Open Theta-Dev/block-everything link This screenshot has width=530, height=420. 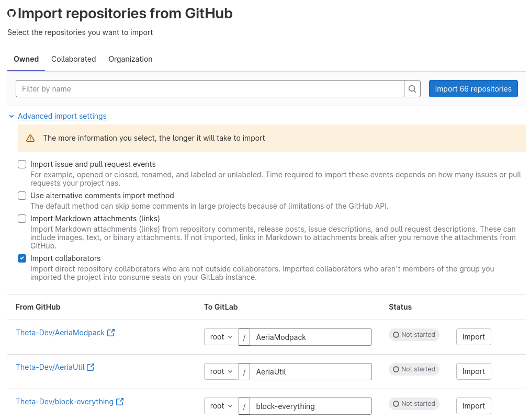coord(64,402)
